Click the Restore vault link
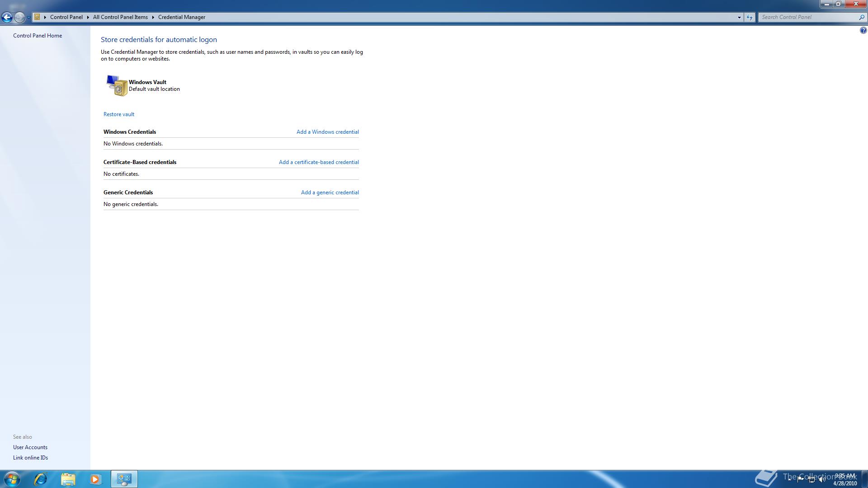Viewport: 868px width, 488px height. 119,114
